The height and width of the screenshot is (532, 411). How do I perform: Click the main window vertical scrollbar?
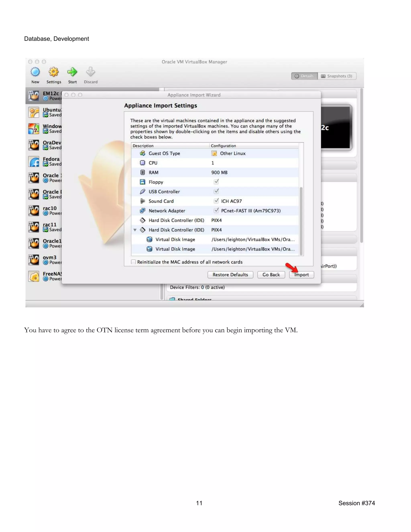362,166
